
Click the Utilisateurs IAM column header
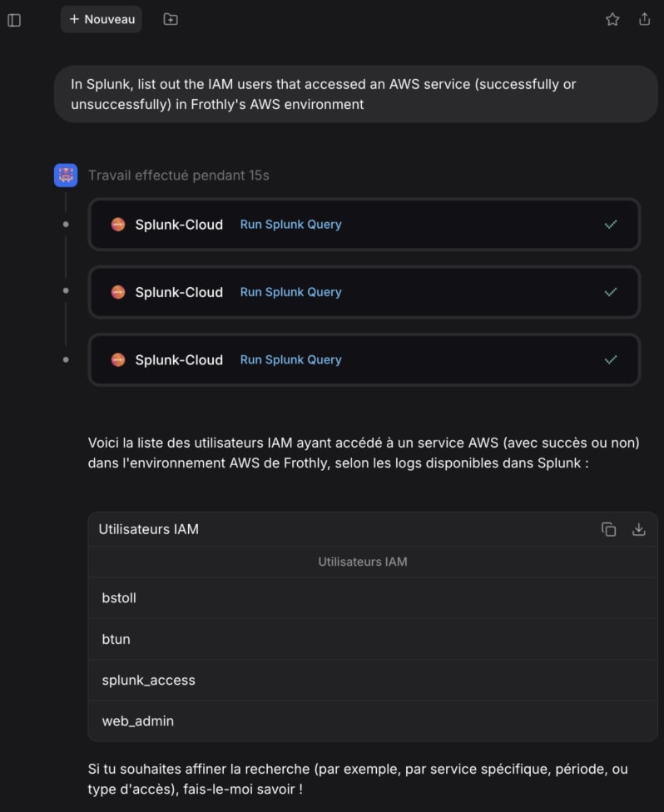[x=363, y=562]
